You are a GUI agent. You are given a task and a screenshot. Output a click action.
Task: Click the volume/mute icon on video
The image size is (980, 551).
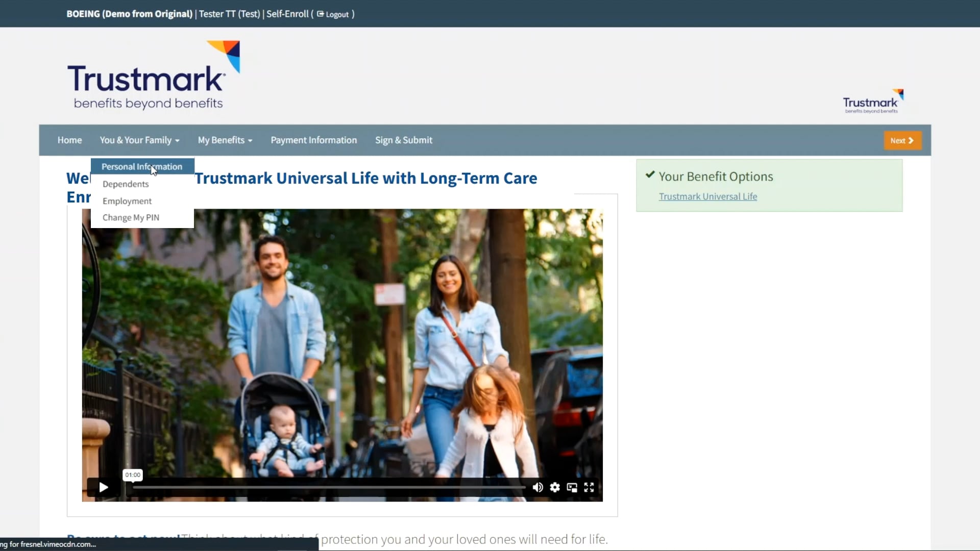pyautogui.click(x=538, y=486)
